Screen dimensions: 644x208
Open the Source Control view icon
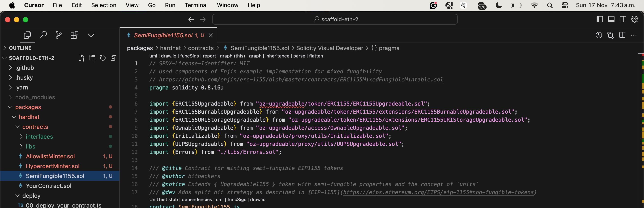pos(59,35)
